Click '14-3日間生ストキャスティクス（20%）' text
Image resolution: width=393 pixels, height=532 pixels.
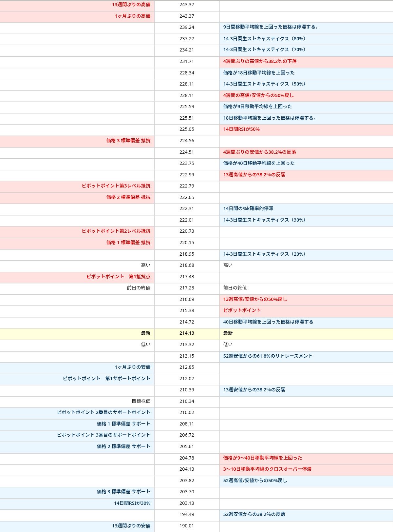point(265,254)
